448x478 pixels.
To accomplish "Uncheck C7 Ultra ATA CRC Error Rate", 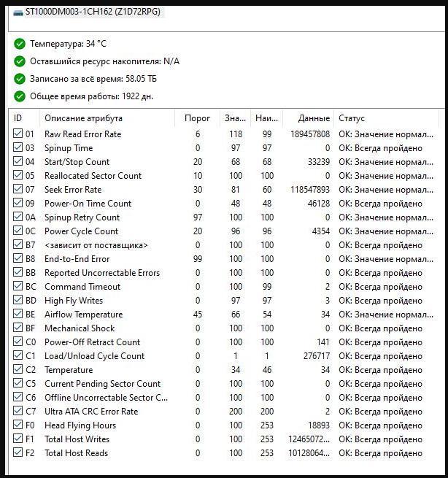I will pos(18,411).
